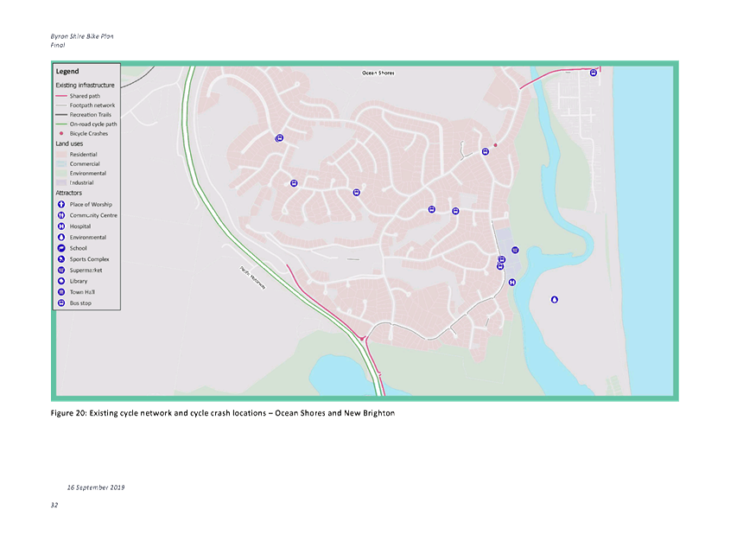
Task: Select the Sports Complex legend icon
Action: click(x=61, y=259)
